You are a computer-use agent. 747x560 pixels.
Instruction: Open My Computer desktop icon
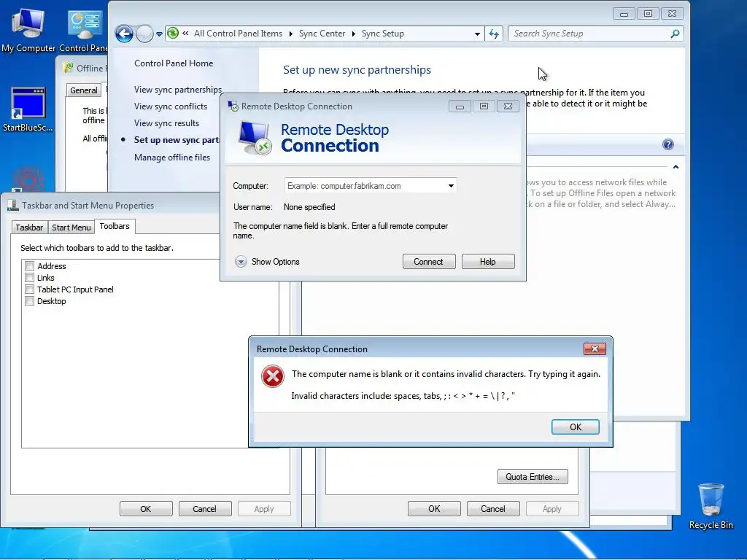(28, 29)
